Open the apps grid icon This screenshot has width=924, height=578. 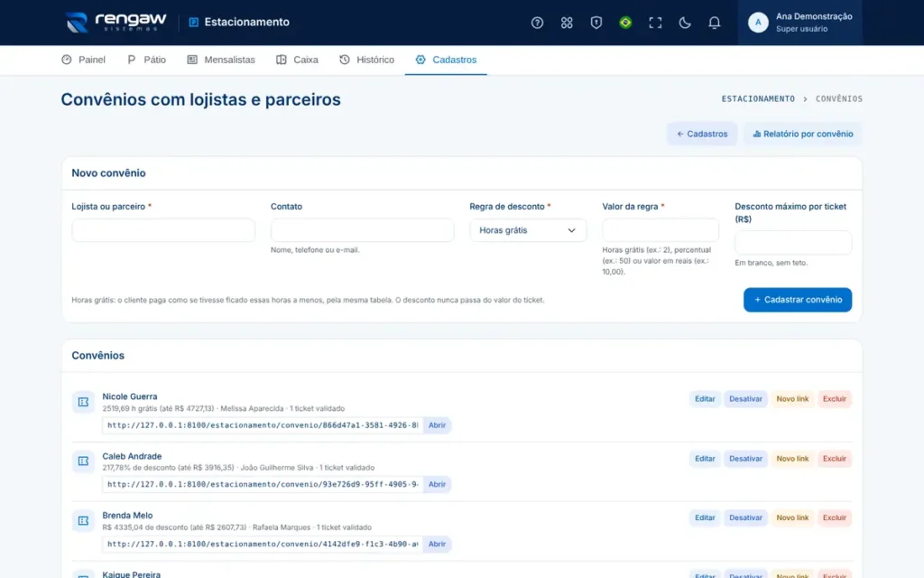567,23
